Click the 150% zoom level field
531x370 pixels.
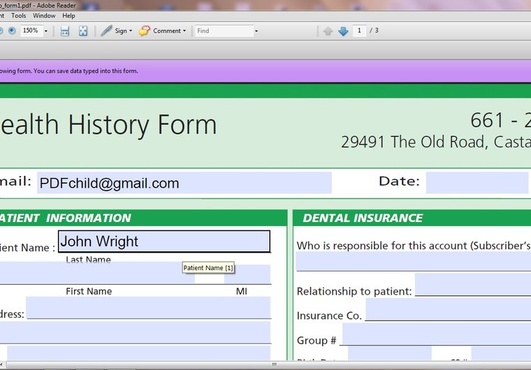click(x=30, y=31)
